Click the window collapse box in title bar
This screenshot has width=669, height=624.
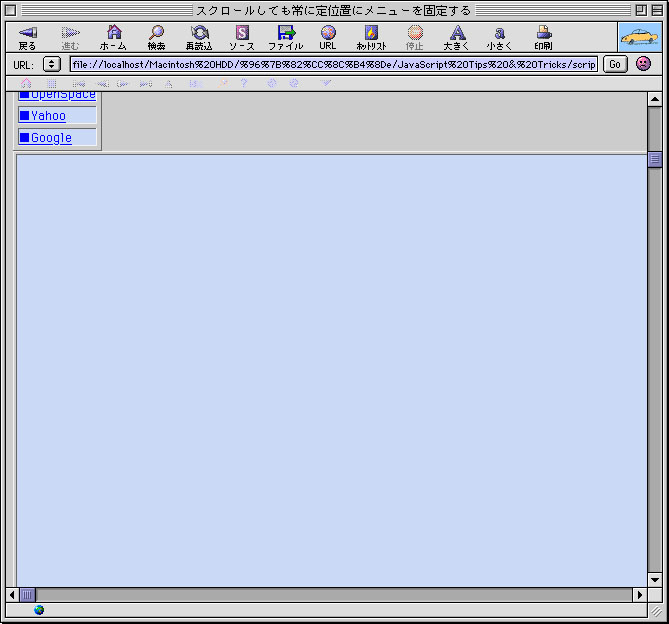coord(657,10)
